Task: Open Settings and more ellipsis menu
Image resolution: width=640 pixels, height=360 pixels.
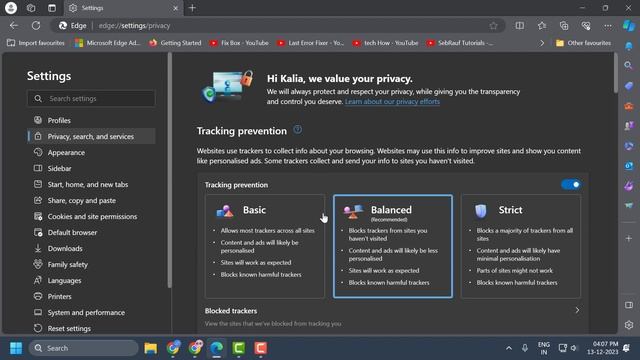Action: (608, 26)
